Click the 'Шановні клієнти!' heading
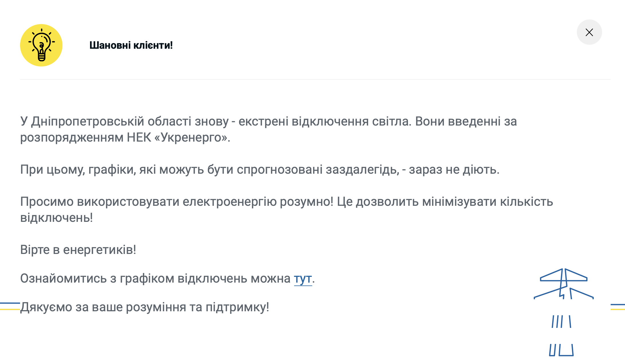 pos(131,45)
